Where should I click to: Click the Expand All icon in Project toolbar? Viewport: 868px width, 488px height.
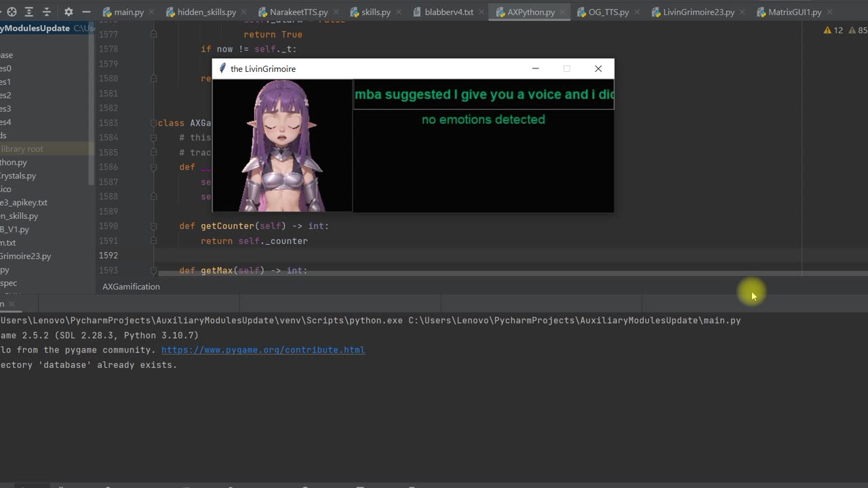point(29,12)
